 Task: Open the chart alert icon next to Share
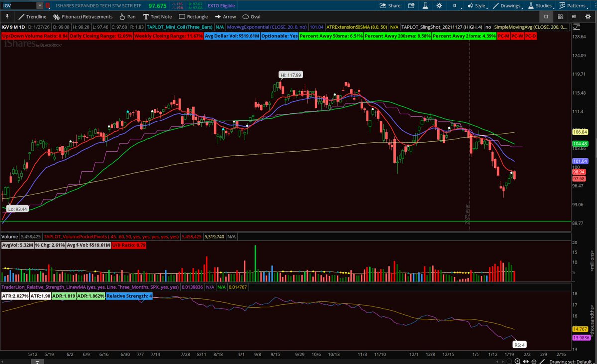click(x=411, y=5)
